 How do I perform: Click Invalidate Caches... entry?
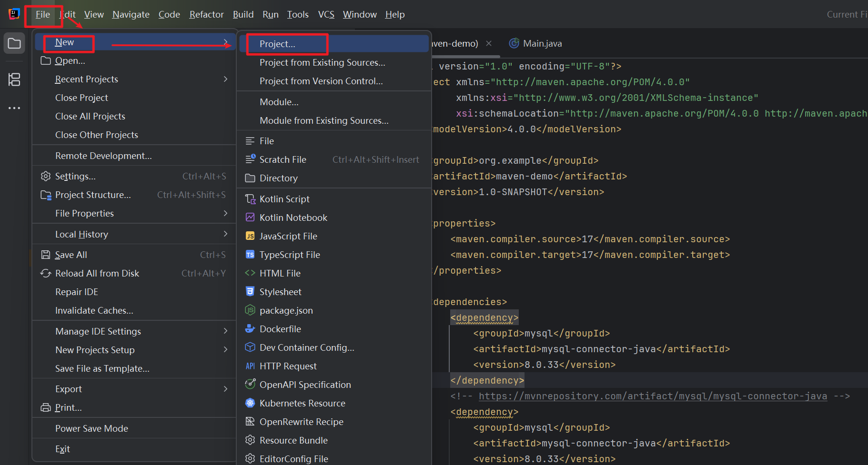tap(134, 310)
